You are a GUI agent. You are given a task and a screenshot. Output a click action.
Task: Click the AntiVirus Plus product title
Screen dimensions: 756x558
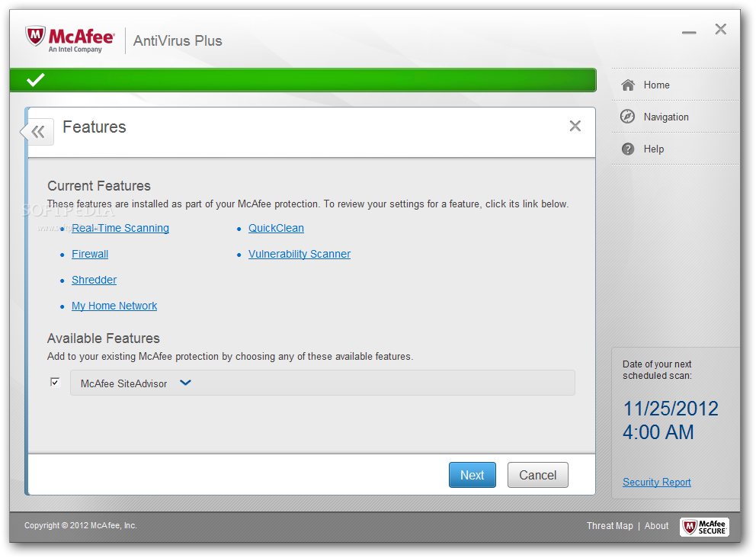178,41
